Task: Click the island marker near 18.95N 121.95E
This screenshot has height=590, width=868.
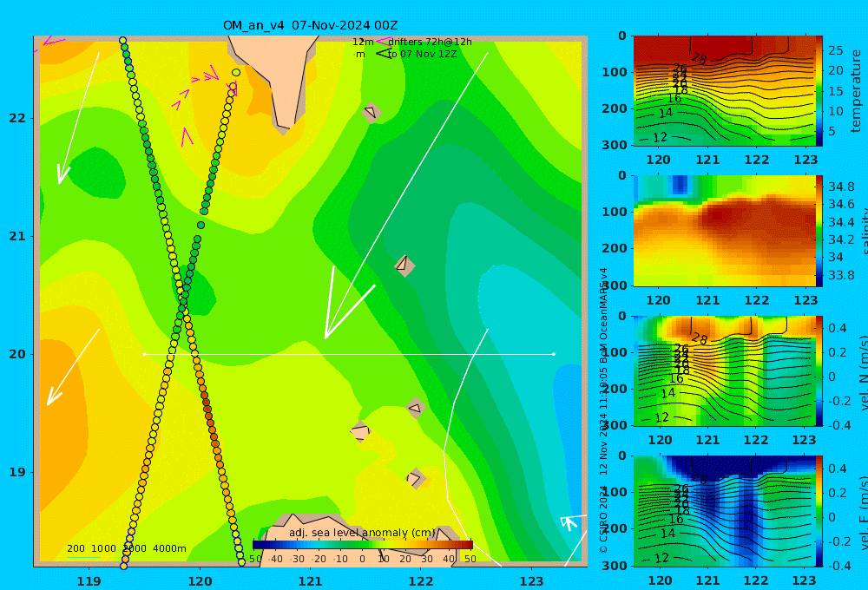Action: [x=415, y=478]
